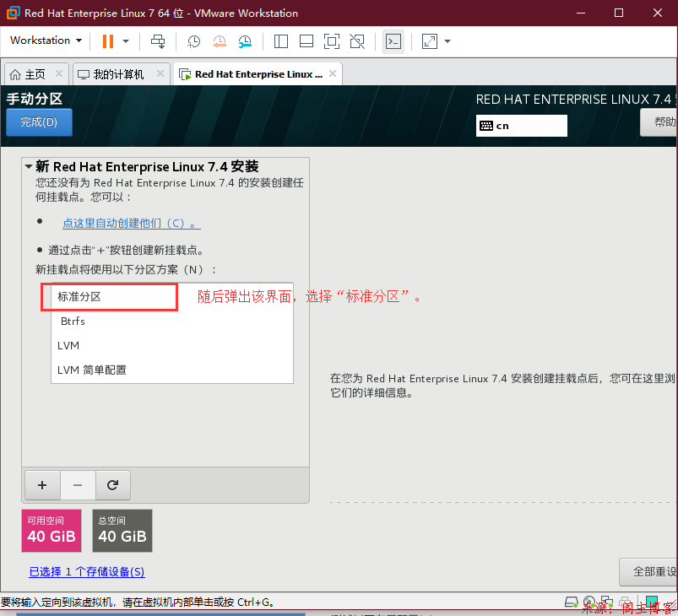Toggle the thumbnail bar icon

(x=306, y=41)
